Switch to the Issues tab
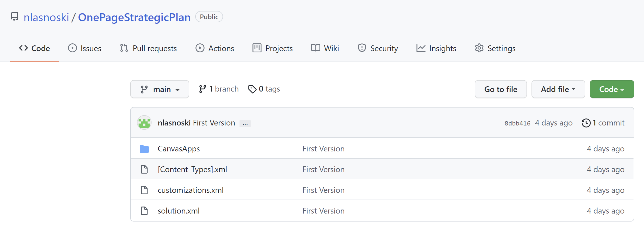 click(x=85, y=48)
